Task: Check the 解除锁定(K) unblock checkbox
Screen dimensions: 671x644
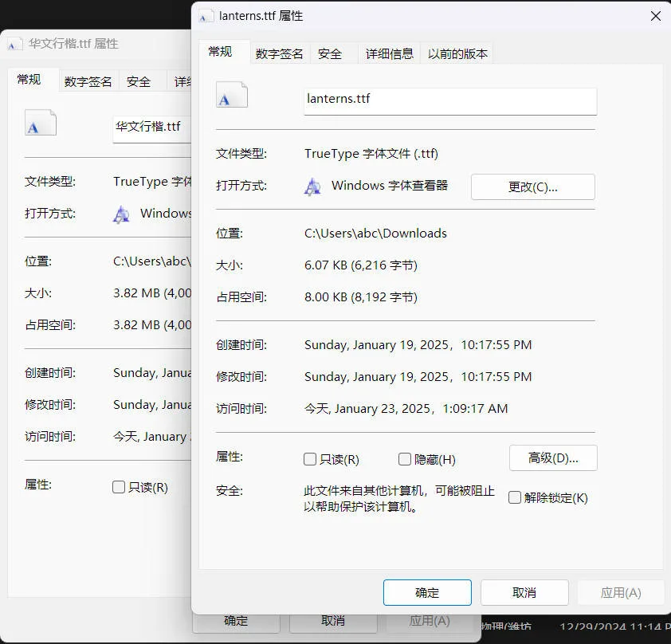Action: pos(515,497)
